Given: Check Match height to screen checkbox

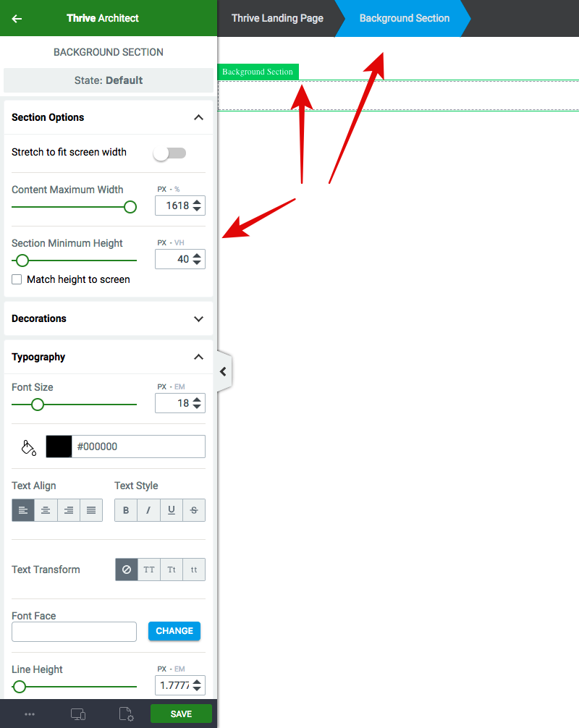Looking at the screenshot, I should (17, 279).
